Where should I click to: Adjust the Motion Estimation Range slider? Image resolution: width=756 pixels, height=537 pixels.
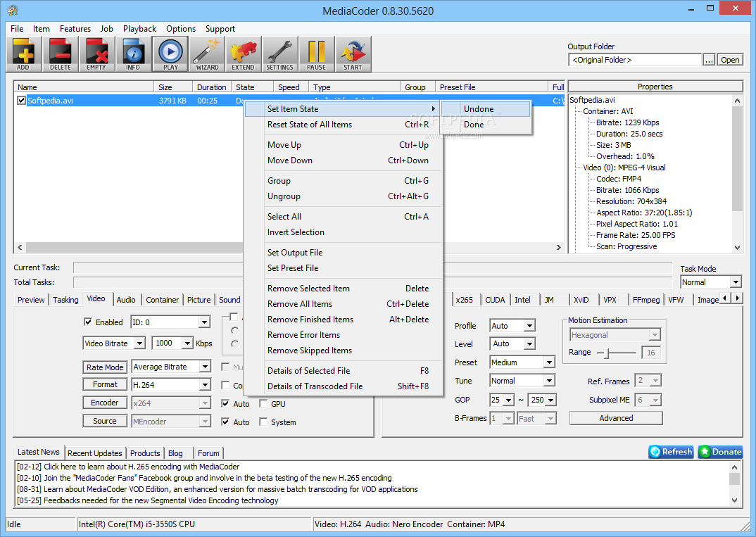pyautogui.click(x=607, y=353)
